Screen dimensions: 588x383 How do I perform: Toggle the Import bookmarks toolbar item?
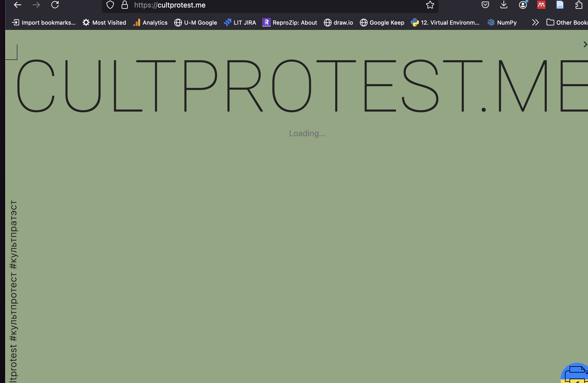tap(43, 22)
